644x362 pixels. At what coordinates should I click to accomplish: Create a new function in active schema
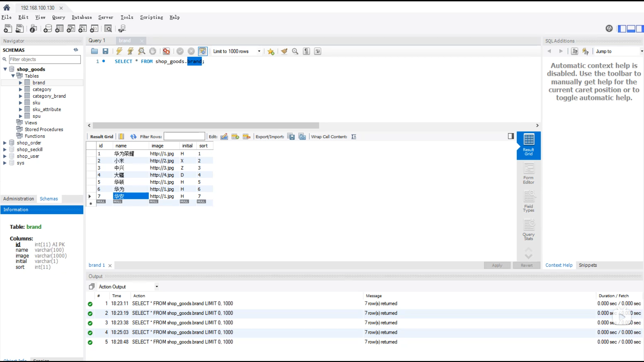click(94, 29)
